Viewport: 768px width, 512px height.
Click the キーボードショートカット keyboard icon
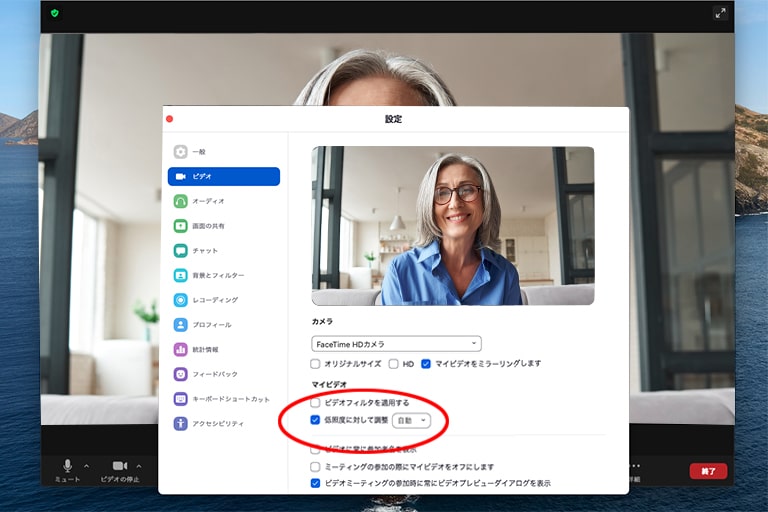(180, 399)
